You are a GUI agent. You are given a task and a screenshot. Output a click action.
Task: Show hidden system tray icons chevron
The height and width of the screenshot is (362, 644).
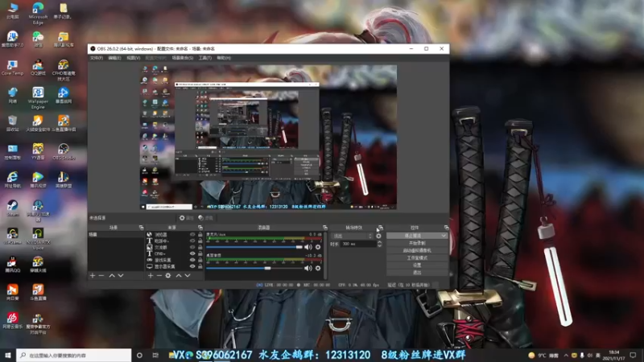tap(566, 355)
